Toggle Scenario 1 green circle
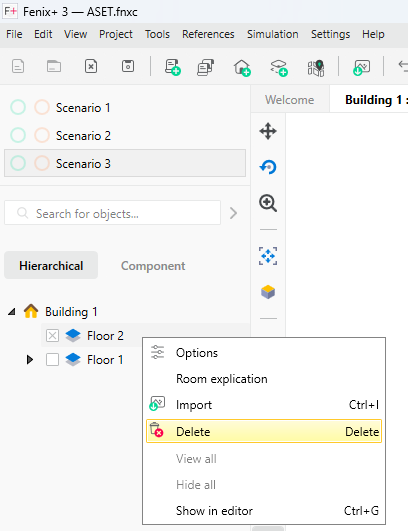The image size is (408, 531). (x=18, y=107)
